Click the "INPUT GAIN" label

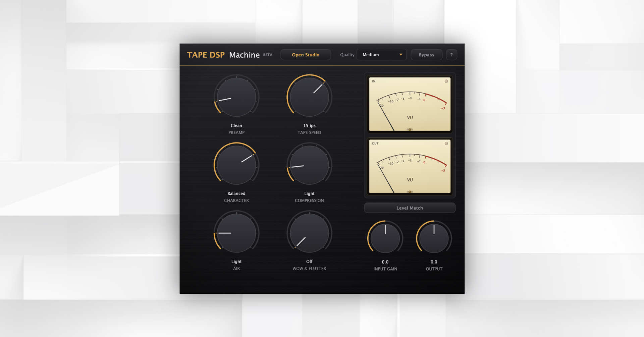pos(385,269)
